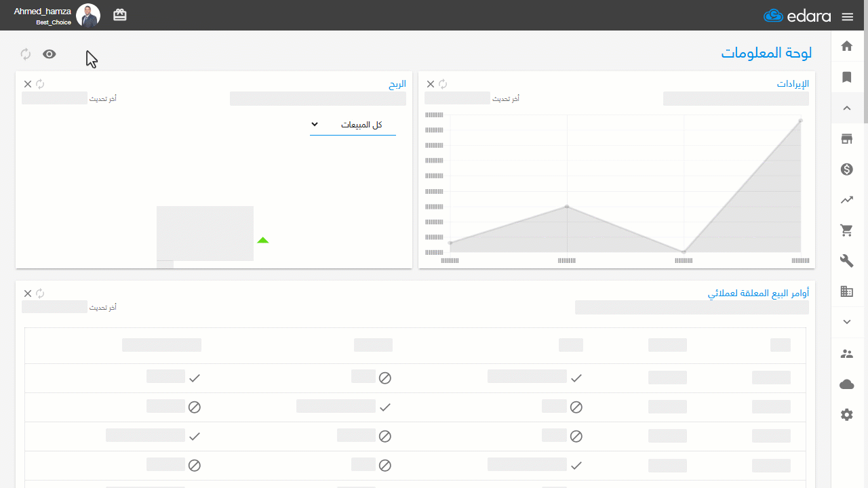Open the settings gear in sidebar
Screen dimensions: 868x488
(x=846, y=415)
